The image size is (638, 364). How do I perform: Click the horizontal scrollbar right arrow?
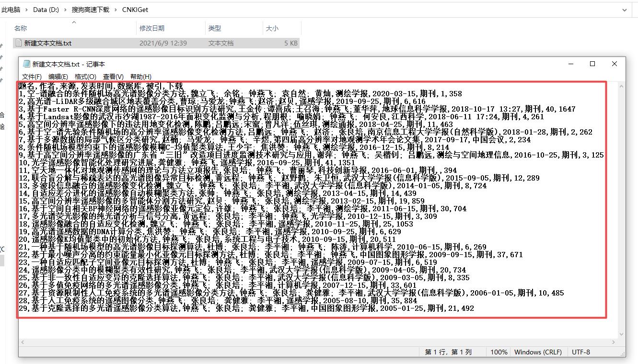pos(614,342)
